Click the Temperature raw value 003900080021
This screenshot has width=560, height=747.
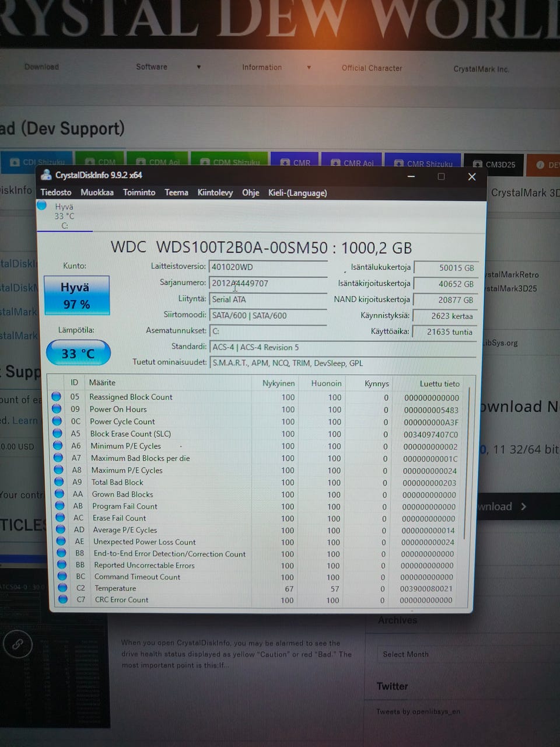pos(426,588)
